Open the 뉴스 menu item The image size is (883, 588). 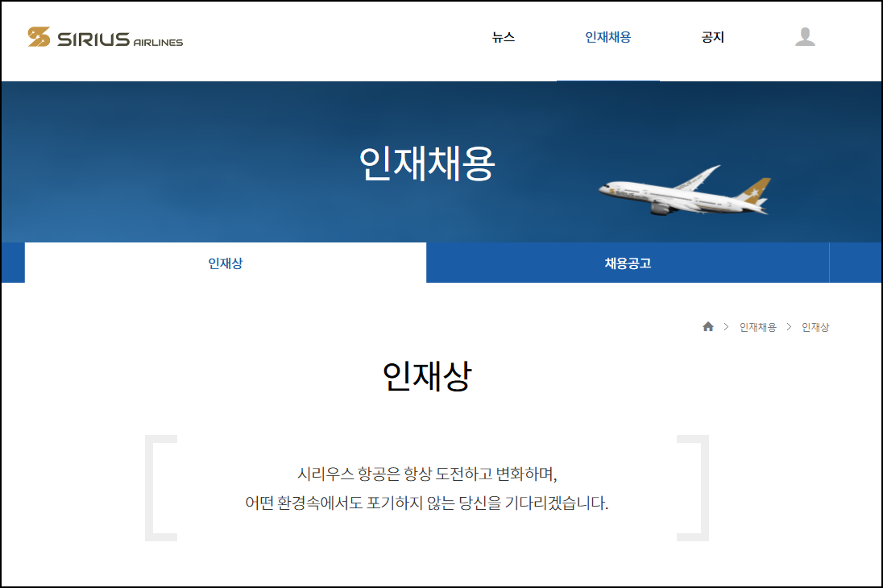(504, 37)
